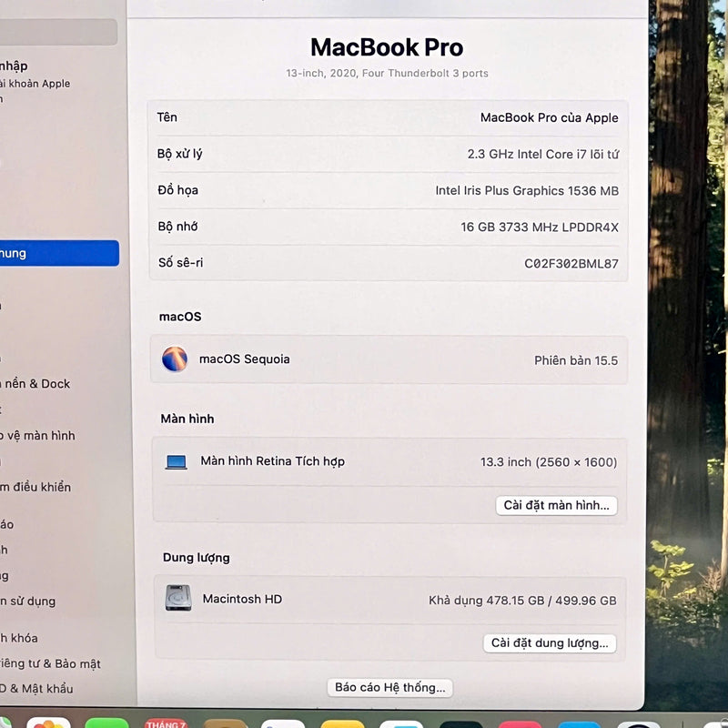
Task: Open the Apple account sign-in entry
Action: (32, 75)
